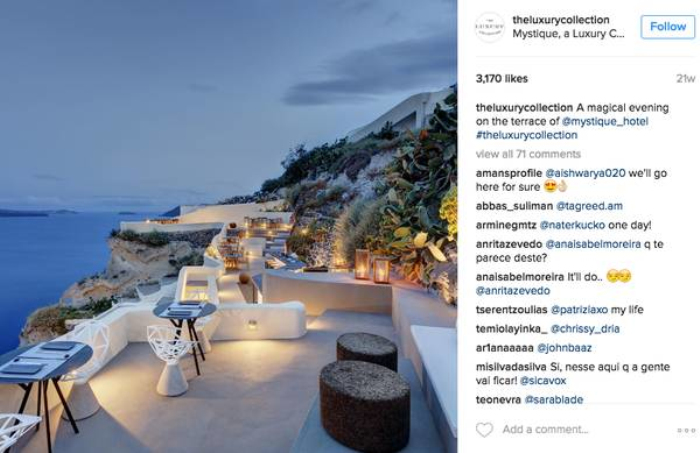700x453 pixels.
Task: Open the @mystique_hotel mention
Action: (605, 121)
